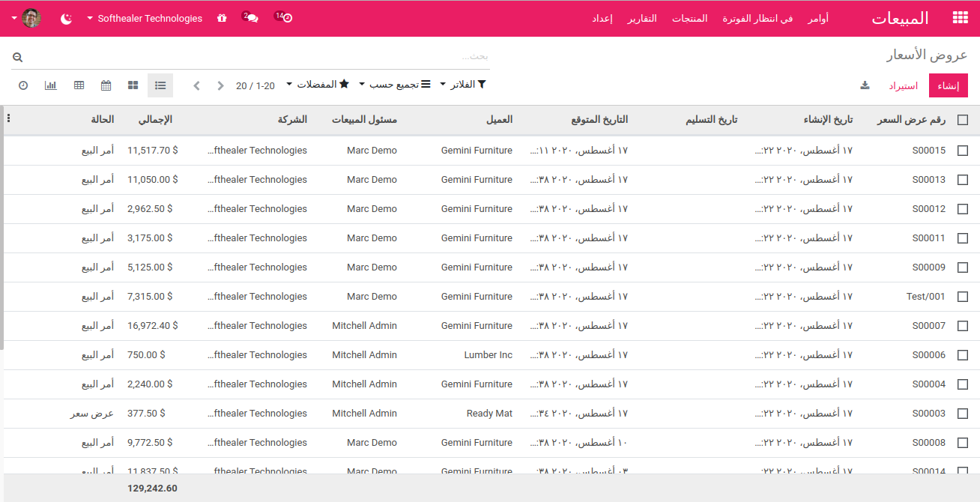This screenshot has width=980, height=502.
Task: Go to previous page arrow
Action: (x=196, y=85)
